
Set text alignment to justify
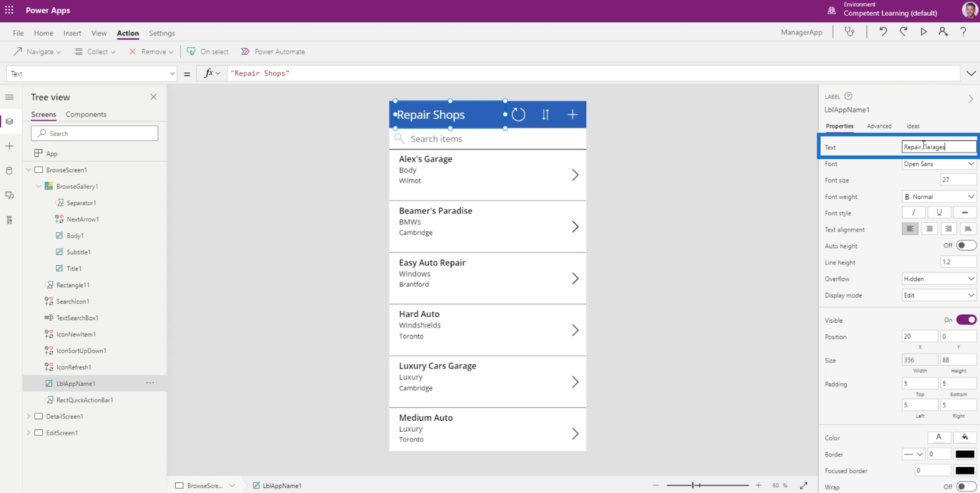(x=968, y=229)
